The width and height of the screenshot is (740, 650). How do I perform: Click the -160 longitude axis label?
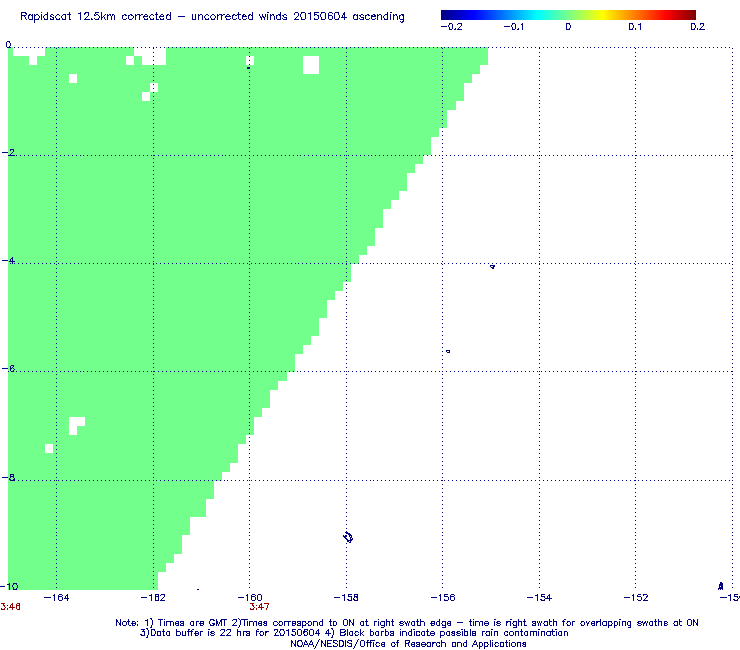pyautogui.click(x=250, y=598)
